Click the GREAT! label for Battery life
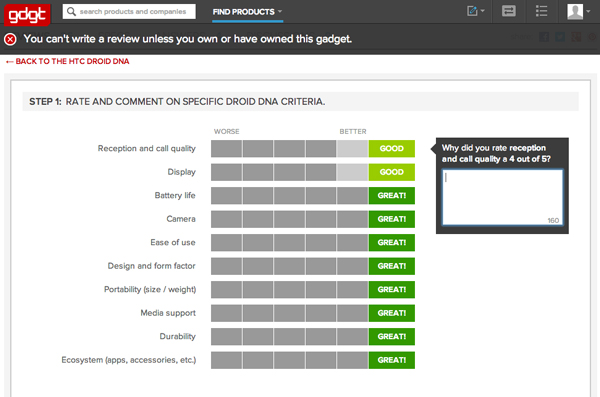This screenshot has width=600, height=397. 391,196
